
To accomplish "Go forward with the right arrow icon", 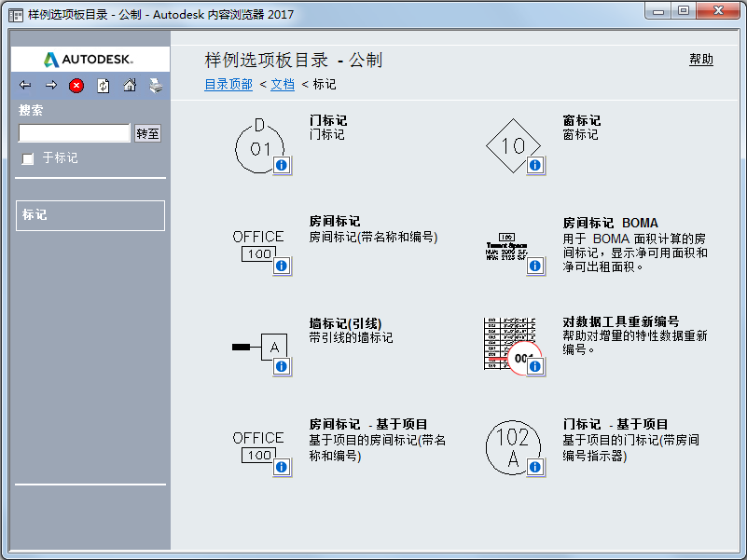I will coord(51,85).
